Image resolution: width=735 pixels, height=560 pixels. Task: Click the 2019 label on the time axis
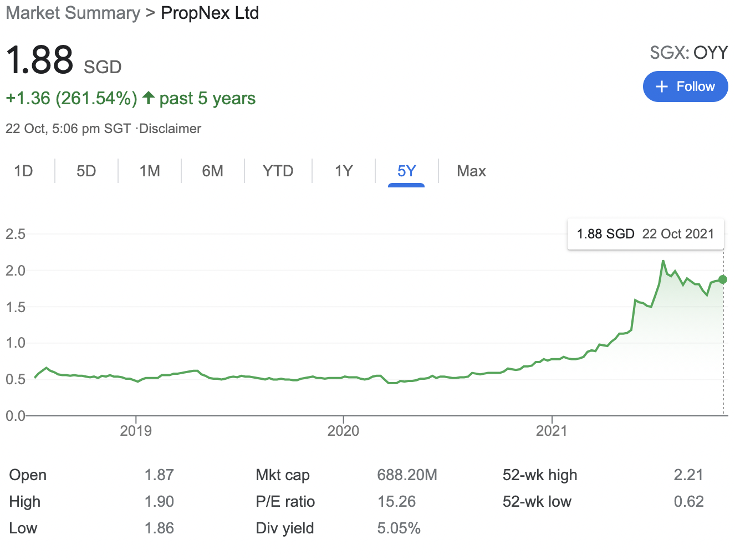pyautogui.click(x=136, y=431)
